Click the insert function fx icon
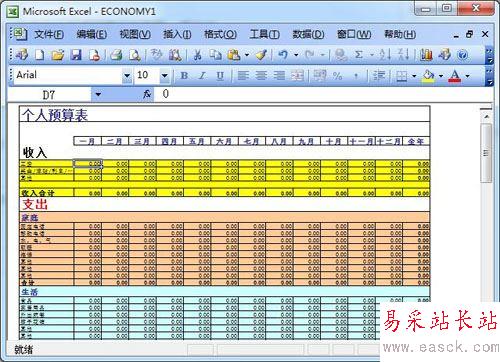The height and width of the screenshot is (362, 500). pyautogui.click(x=147, y=94)
